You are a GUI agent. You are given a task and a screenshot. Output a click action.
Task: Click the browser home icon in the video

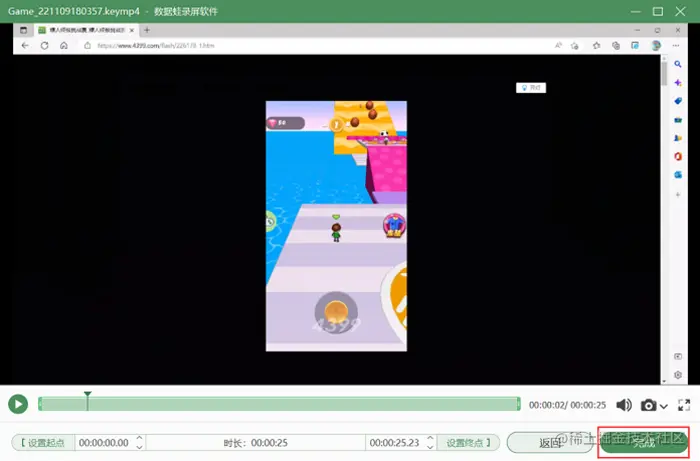point(64,46)
